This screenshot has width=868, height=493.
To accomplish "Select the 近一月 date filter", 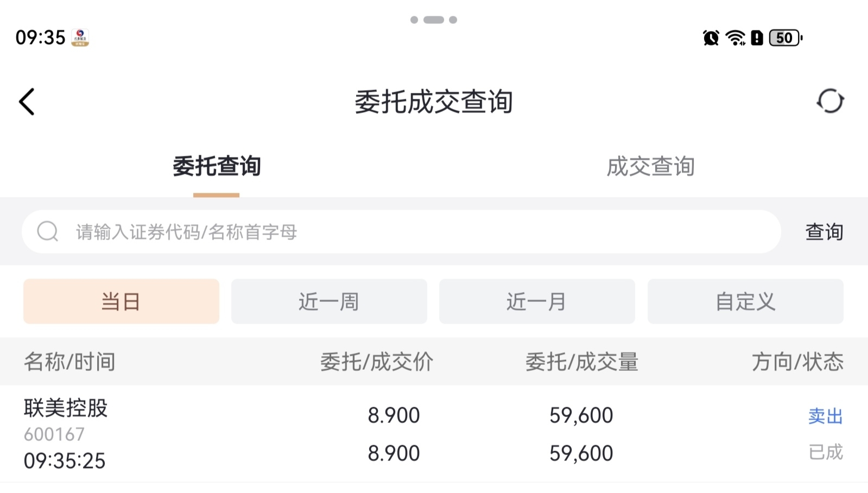I will coord(537,301).
